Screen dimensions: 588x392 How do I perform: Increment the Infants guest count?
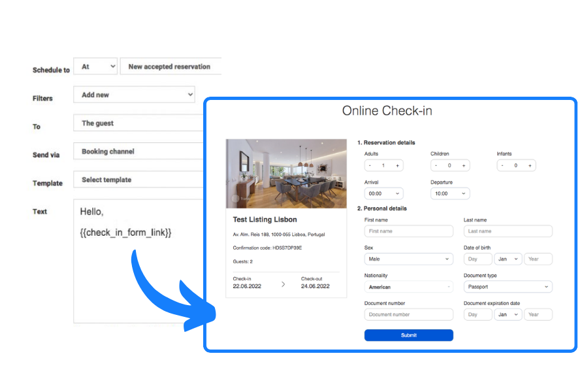pos(531,165)
